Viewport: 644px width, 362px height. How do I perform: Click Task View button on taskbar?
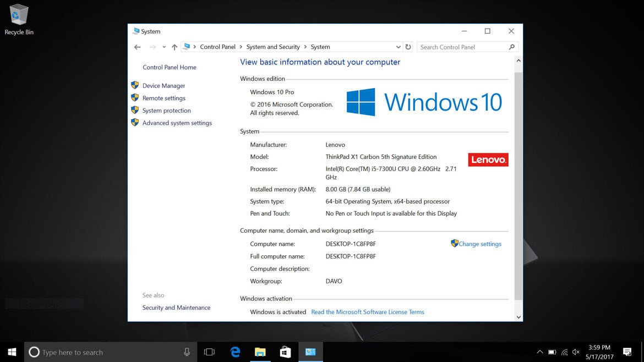pos(210,352)
